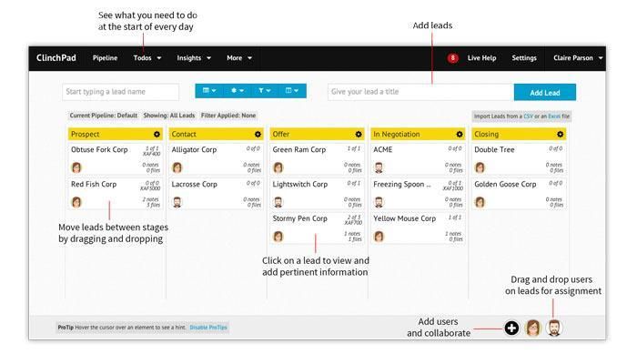Expand the More menu
The image size is (637, 364).
coord(239,58)
